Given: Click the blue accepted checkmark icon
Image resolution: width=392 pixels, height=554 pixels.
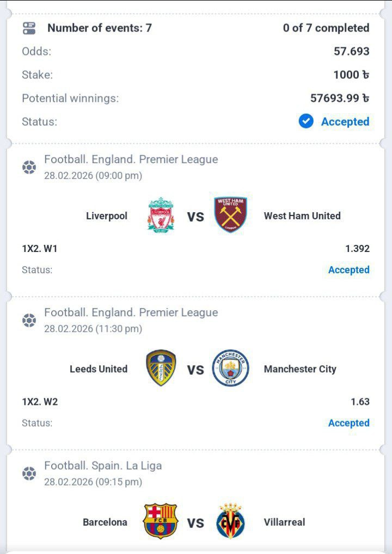Looking at the screenshot, I should pos(306,121).
